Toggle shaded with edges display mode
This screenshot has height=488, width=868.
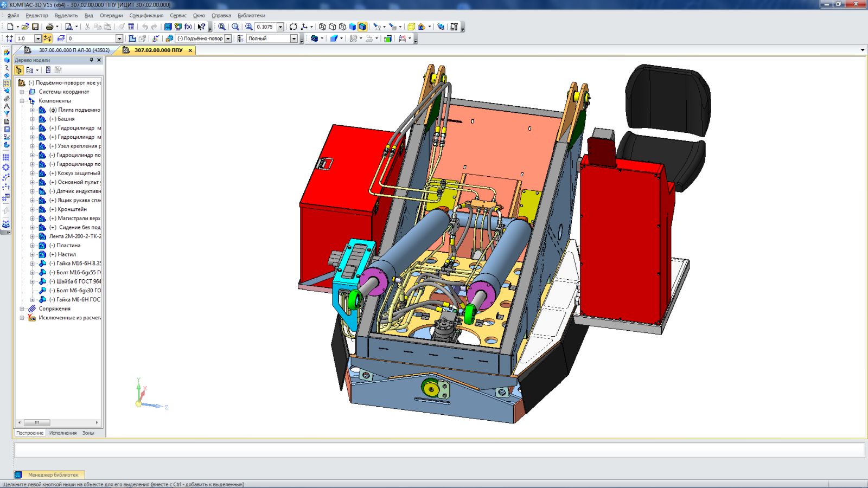[362, 27]
